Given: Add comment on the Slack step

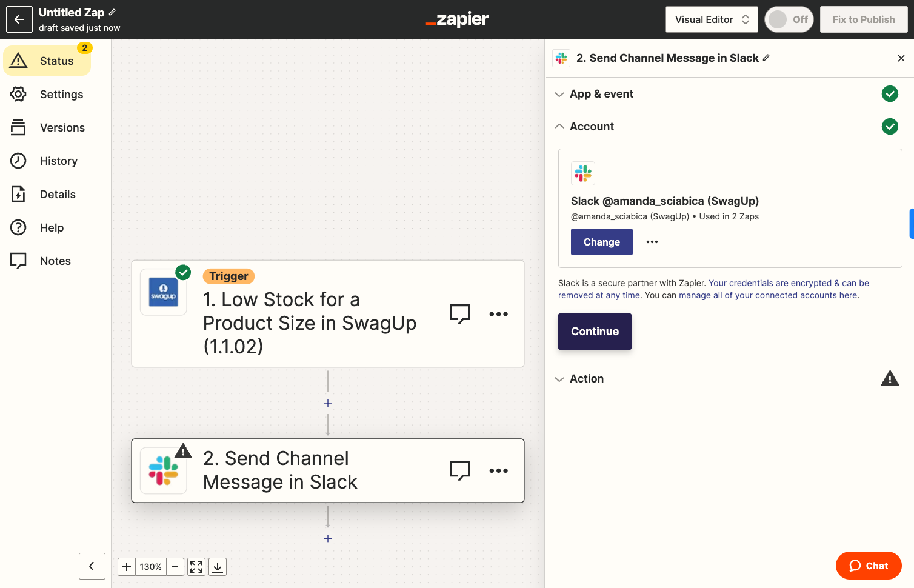Looking at the screenshot, I should click(x=460, y=470).
